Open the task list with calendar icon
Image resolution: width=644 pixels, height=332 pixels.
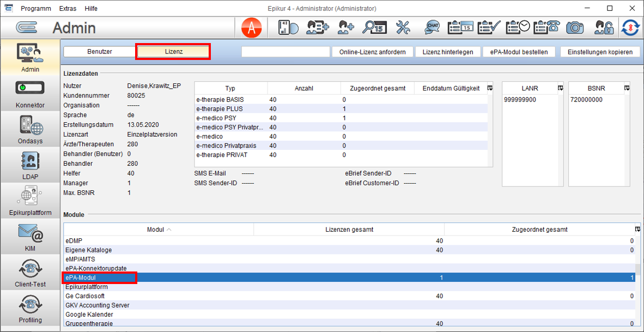[461, 27]
